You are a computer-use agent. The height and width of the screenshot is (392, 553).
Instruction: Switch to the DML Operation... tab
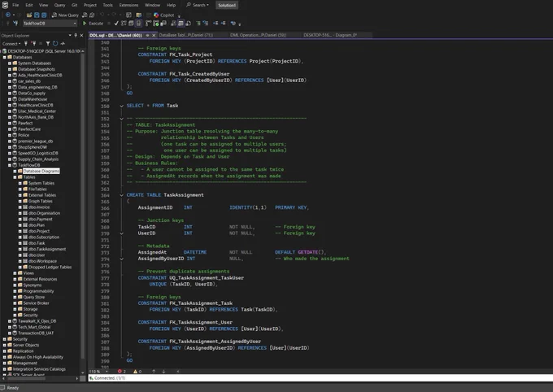pyautogui.click(x=258, y=35)
